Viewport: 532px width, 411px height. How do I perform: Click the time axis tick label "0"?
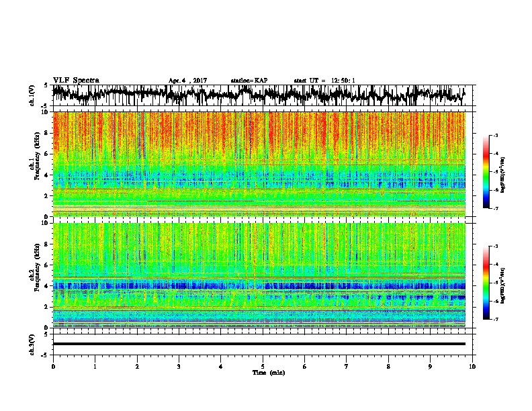pos(53,367)
